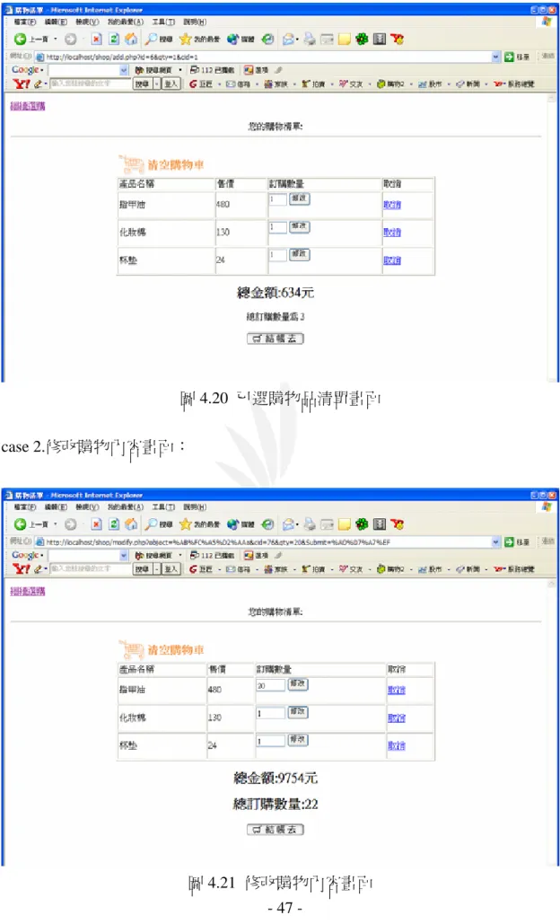Open History in the add.php window toolbar
The height and width of the screenshot is (924, 560).
coord(268,39)
